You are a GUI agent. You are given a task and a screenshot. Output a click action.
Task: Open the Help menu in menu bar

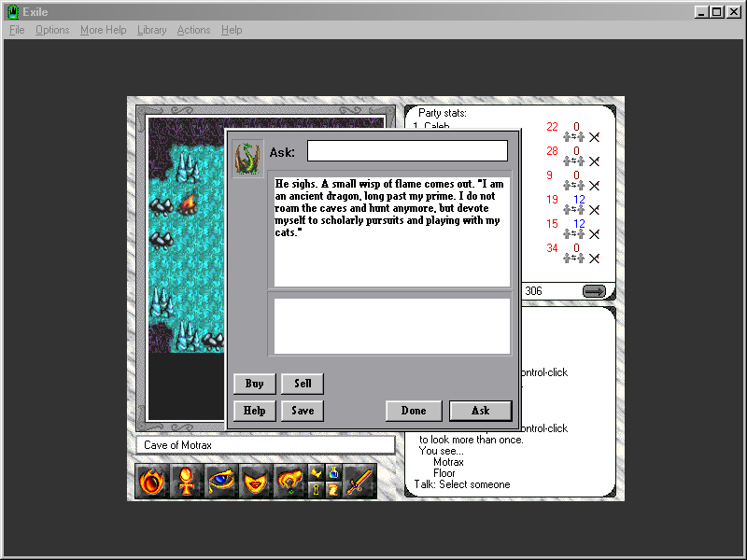click(x=232, y=30)
